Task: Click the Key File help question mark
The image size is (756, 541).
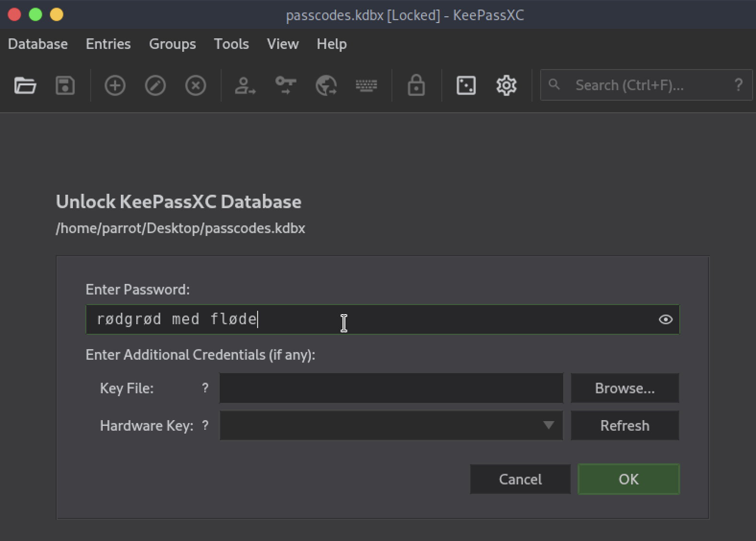Action: [x=205, y=388]
